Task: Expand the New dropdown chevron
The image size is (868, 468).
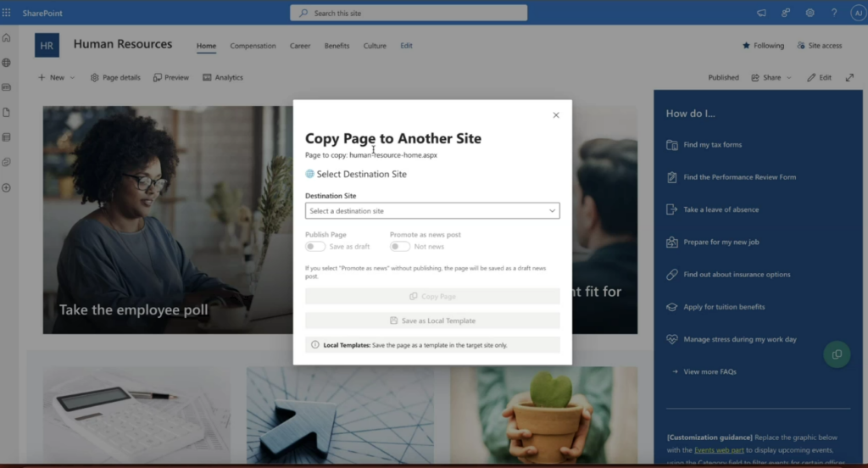Action: 73,77
